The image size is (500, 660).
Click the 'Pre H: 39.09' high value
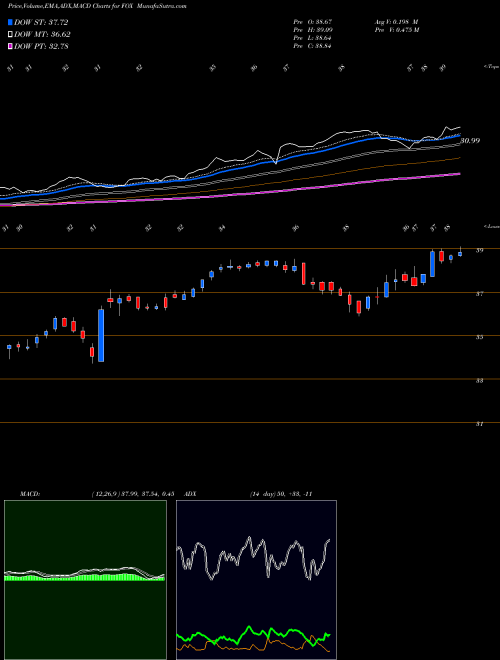(x=313, y=30)
